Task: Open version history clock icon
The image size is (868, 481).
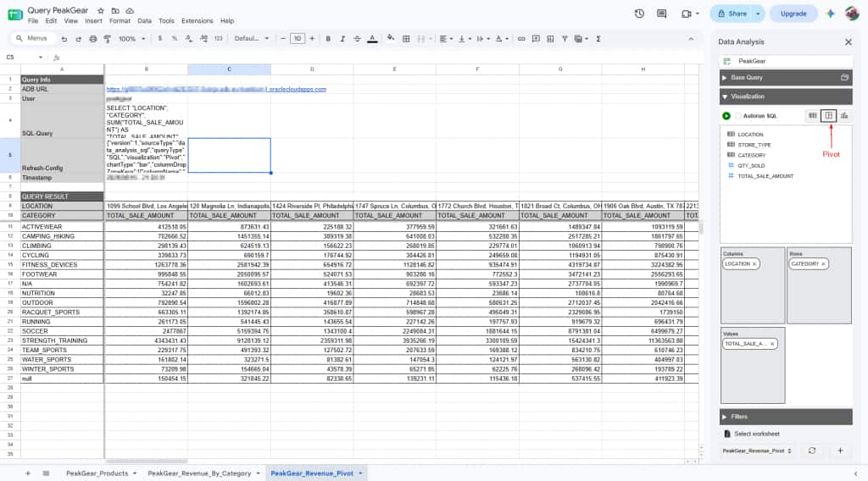Action: click(x=639, y=14)
